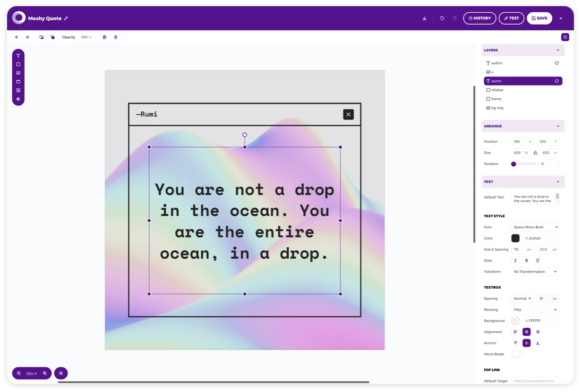This screenshot has height=392, width=581.
Task: Select the bg img layer
Action: (x=523, y=108)
